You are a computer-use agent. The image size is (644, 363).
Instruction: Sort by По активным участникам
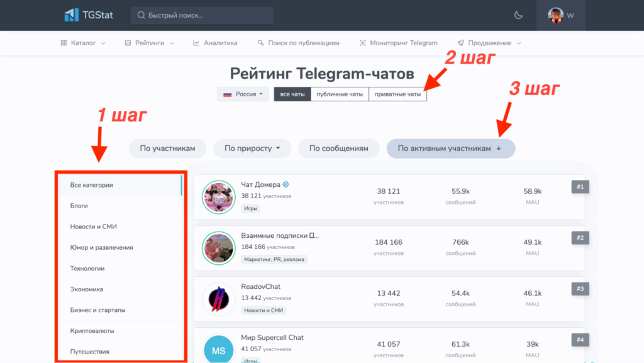click(450, 148)
